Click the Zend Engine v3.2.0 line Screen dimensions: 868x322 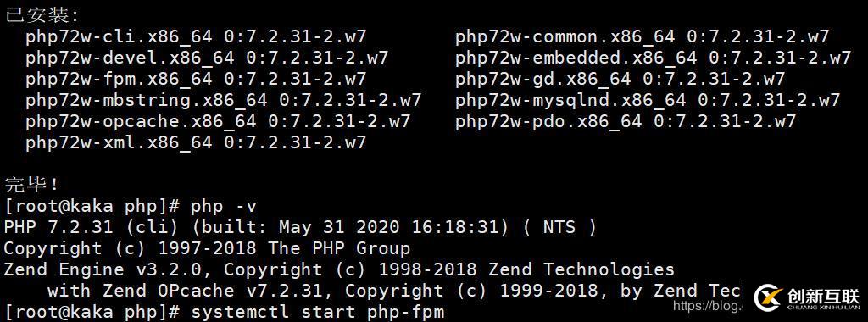click(x=339, y=269)
